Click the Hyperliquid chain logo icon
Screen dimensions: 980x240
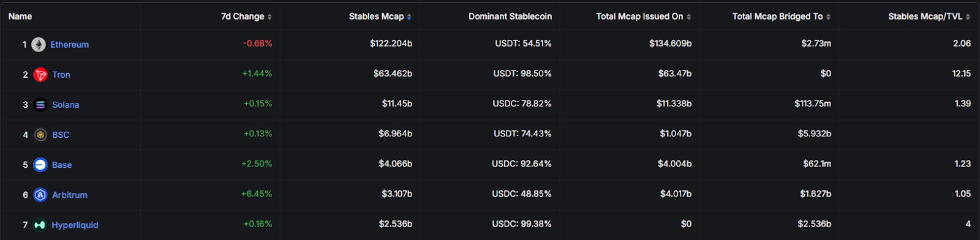coord(40,225)
